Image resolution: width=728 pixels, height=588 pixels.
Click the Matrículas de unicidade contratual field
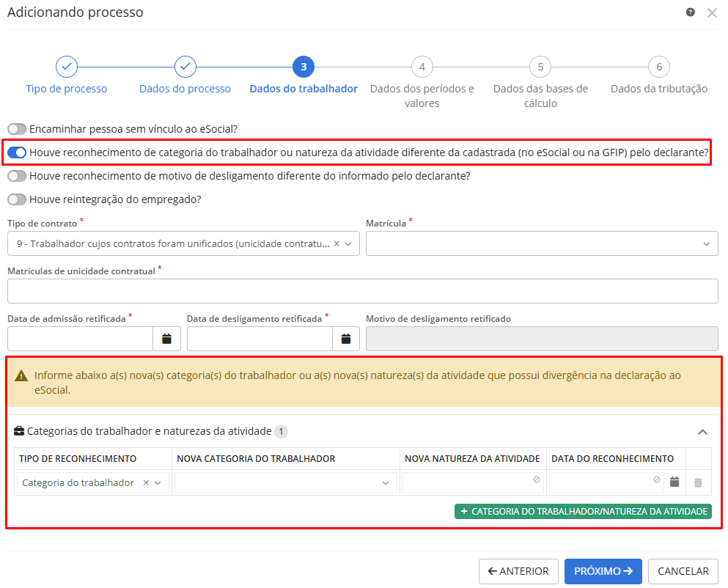click(362, 291)
